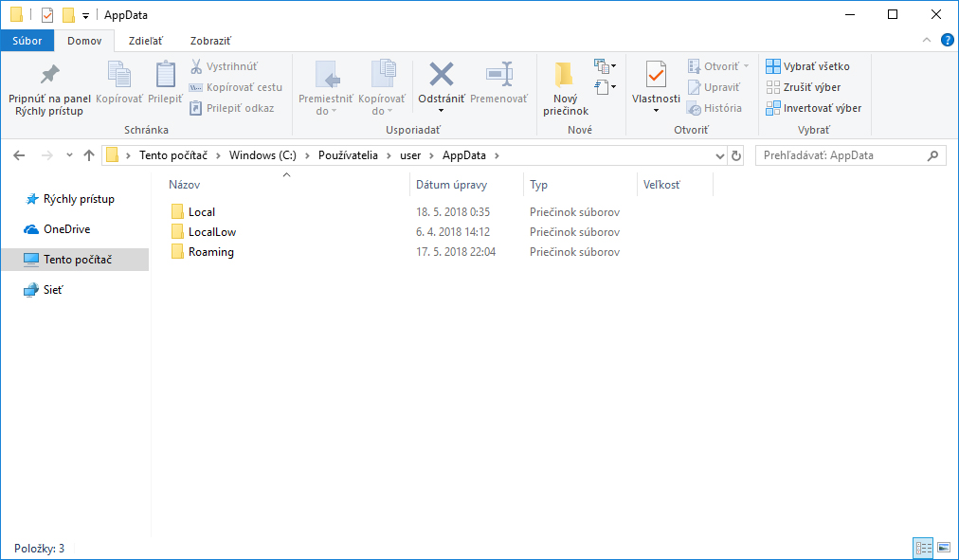Create a new folder with Nový priečinok
This screenshot has width=959, height=560.
pyautogui.click(x=565, y=89)
